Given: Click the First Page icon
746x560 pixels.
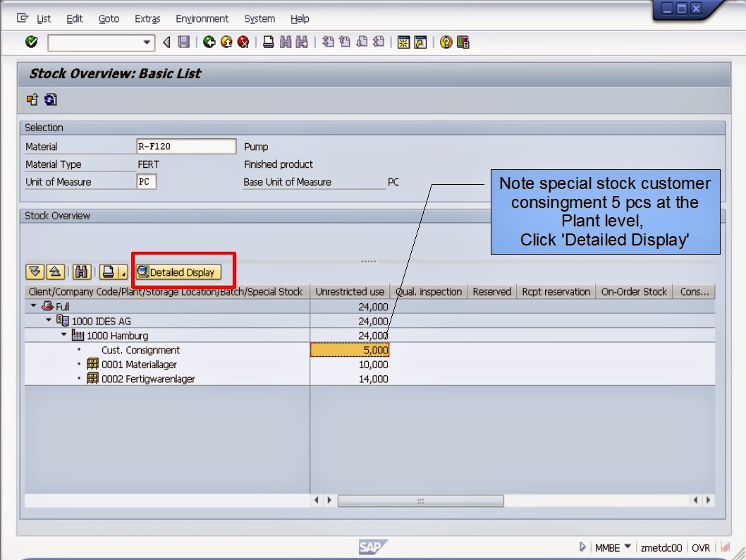Looking at the screenshot, I should click(x=328, y=42).
